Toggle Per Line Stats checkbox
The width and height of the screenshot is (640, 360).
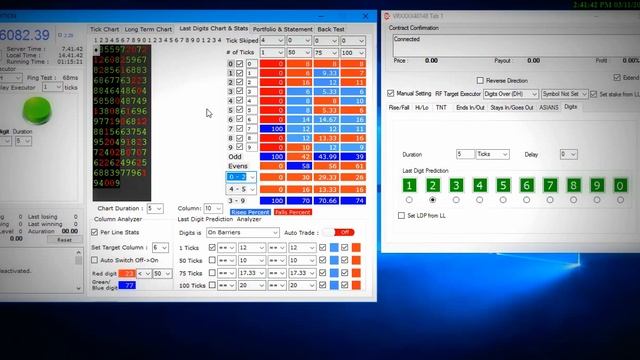click(x=95, y=232)
